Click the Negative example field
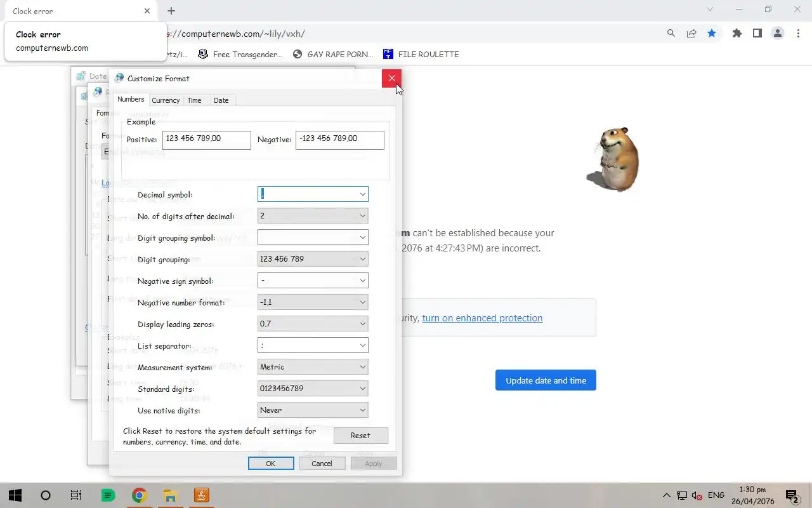Viewport: 812px width, 508px height. tap(340, 140)
